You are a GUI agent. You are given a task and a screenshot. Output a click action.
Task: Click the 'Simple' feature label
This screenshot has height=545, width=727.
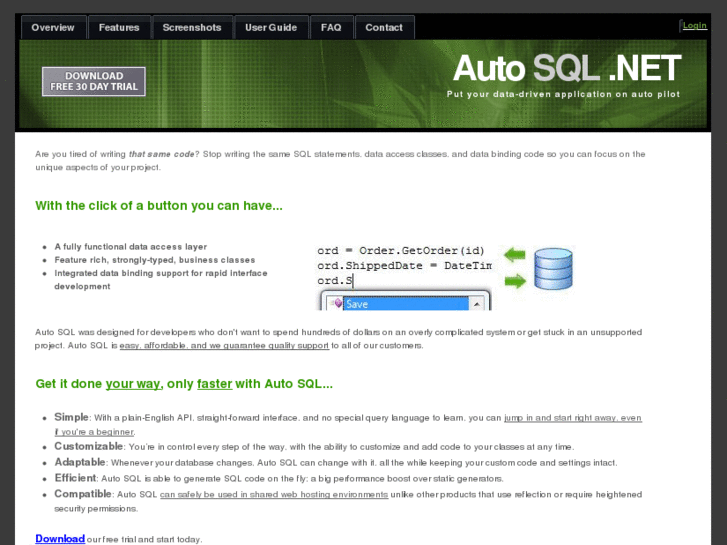point(71,417)
